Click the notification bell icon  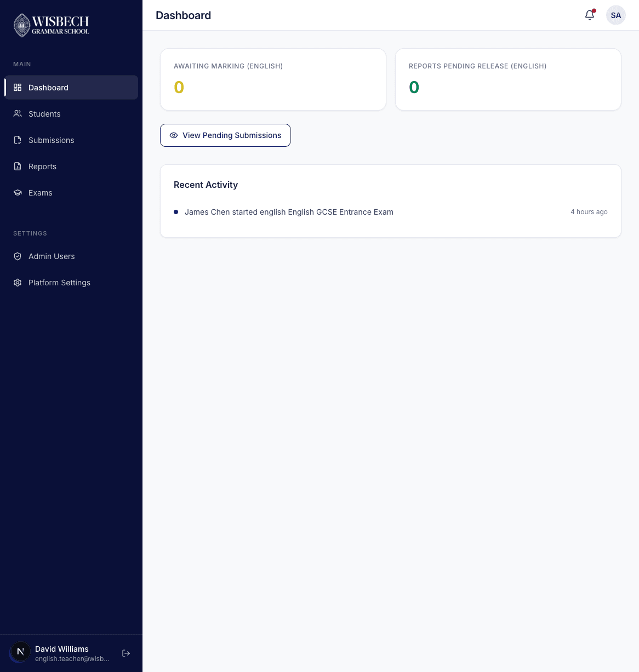click(x=589, y=15)
